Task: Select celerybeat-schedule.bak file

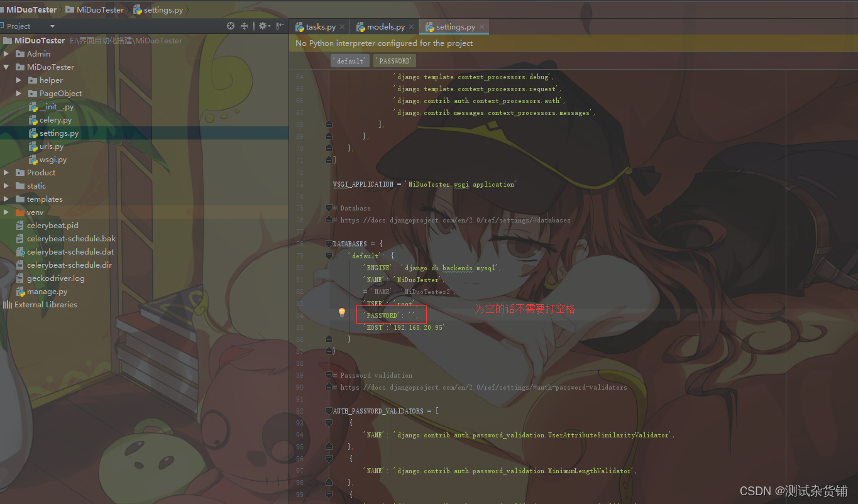Action: click(x=71, y=238)
